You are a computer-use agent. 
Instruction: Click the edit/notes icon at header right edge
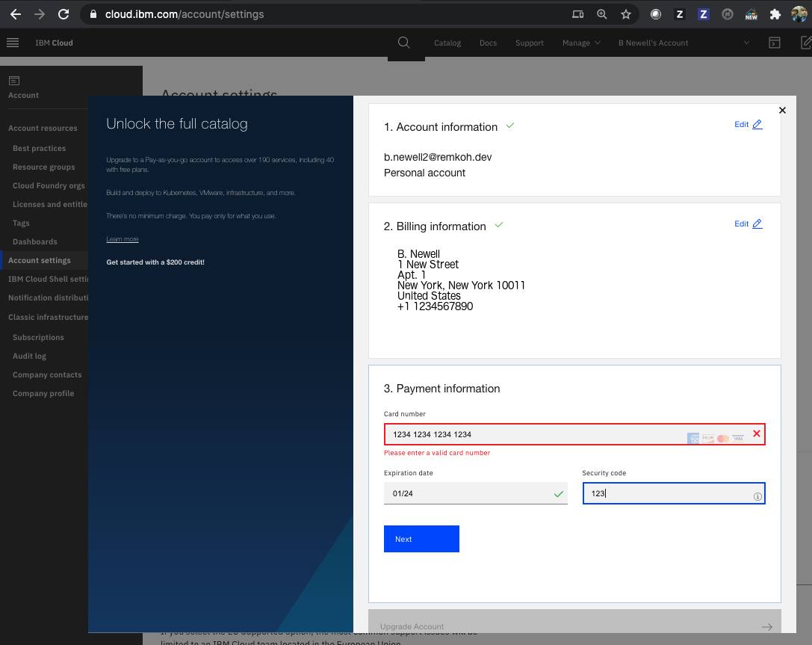tap(806, 43)
